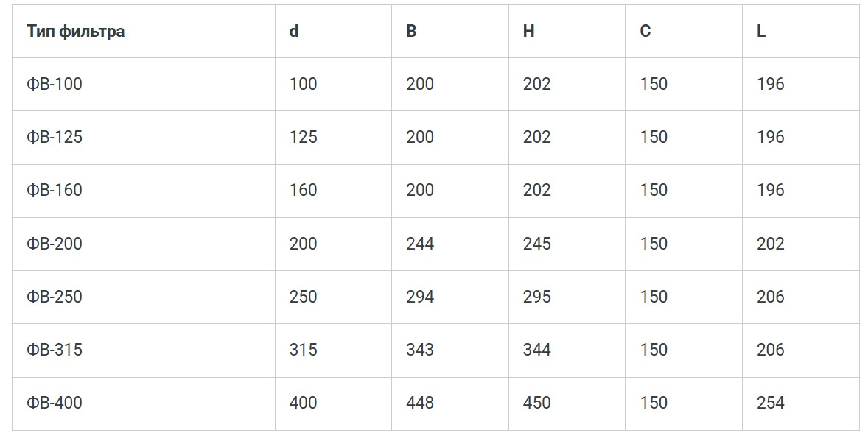
Task: Click the 315 diameter value
Action: point(304,350)
